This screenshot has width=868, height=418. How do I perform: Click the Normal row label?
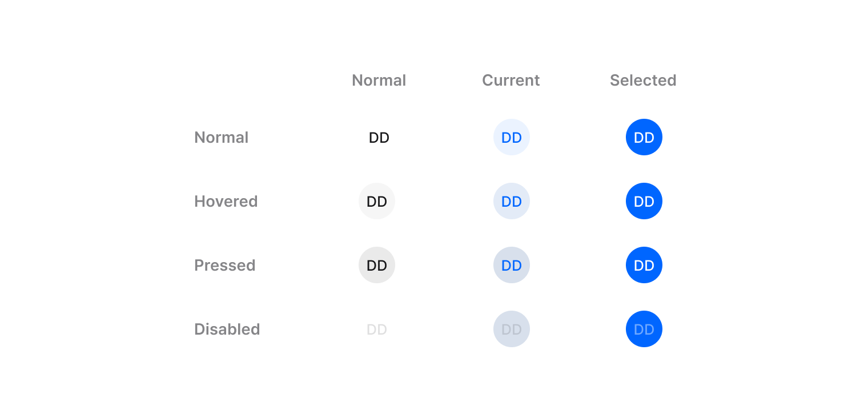221,138
